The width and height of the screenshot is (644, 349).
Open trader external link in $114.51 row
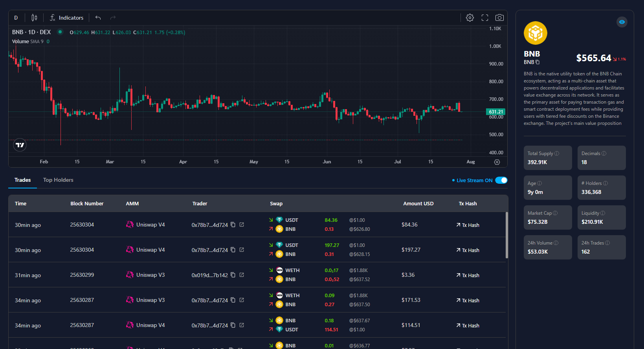(x=242, y=325)
